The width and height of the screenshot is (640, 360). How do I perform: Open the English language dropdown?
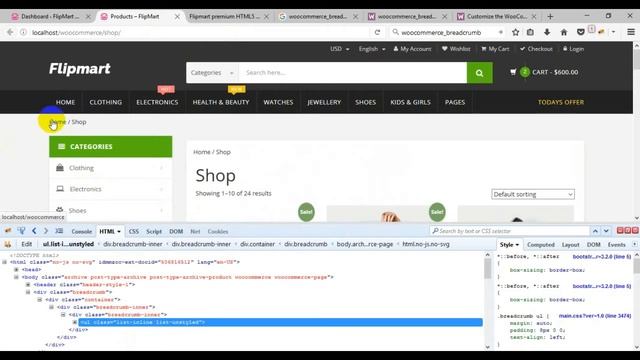(372, 49)
